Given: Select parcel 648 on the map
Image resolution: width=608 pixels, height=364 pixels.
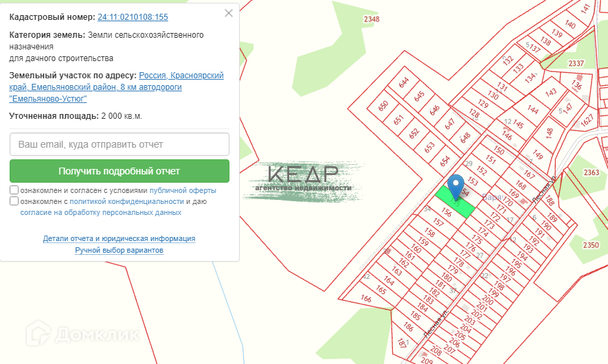Looking at the screenshot, I should [x=465, y=137].
